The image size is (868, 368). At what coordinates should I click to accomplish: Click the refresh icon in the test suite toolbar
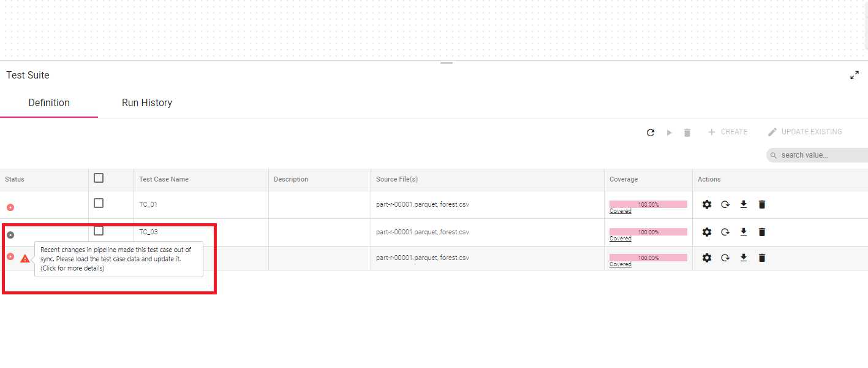[651, 132]
